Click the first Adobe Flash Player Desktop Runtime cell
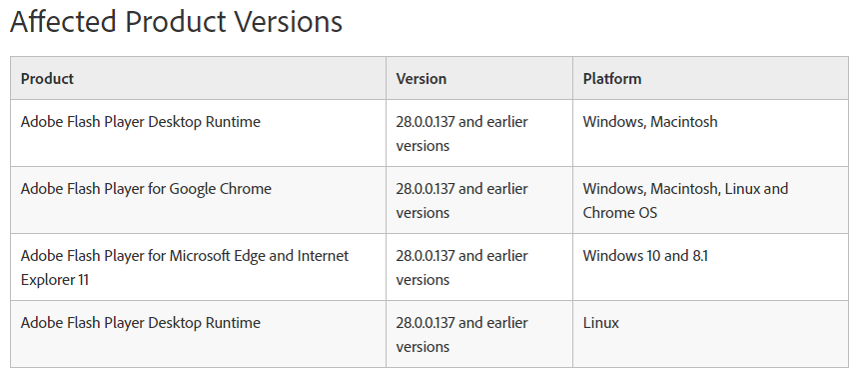The width and height of the screenshot is (868, 375). 198,133
